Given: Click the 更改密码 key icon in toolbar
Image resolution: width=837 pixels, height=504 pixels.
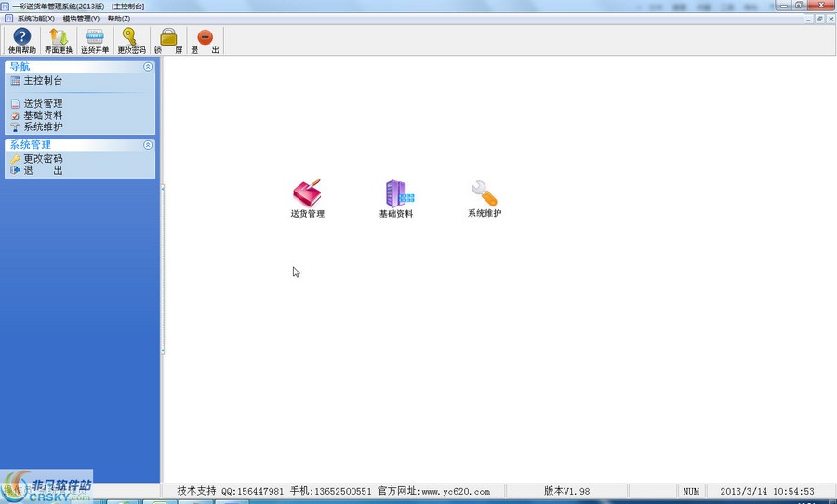Looking at the screenshot, I should [131, 39].
